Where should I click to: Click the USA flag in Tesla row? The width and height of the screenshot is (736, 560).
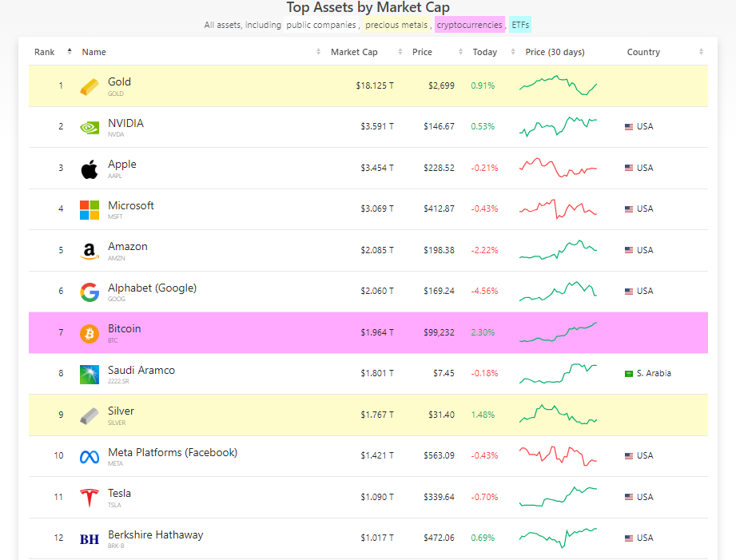629,497
